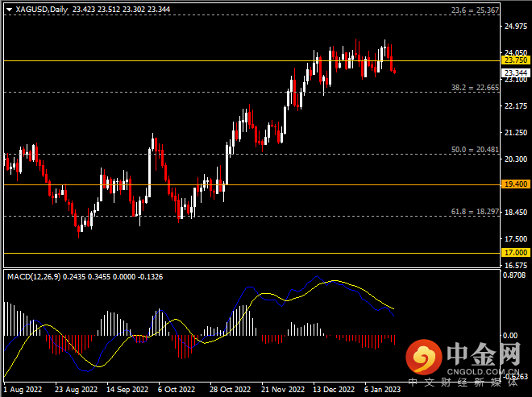Image resolution: width=532 pixels, height=397 pixels.
Task: Select the 14 Sep 2022 date marker
Action: (x=125, y=389)
